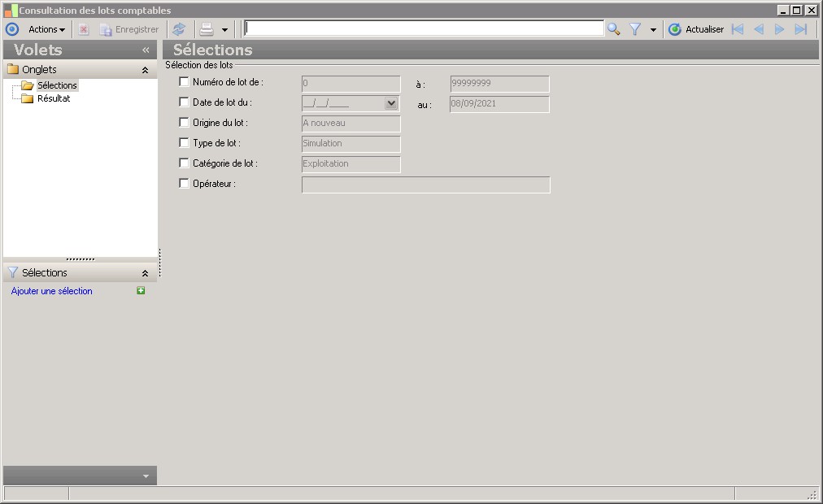Select the Résultat tree item
This screenshot has height=504, width=823.
point(54,98)
